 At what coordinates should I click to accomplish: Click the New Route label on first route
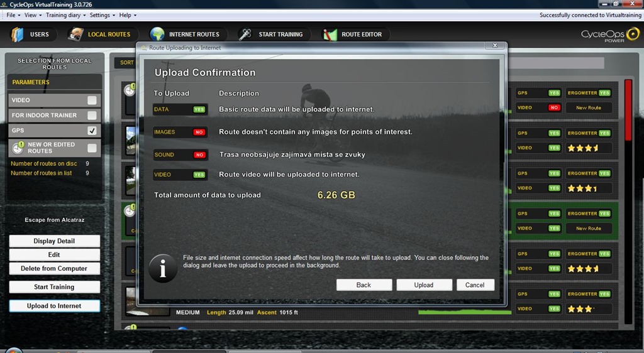pyautogui.click(x=589, y=108)
